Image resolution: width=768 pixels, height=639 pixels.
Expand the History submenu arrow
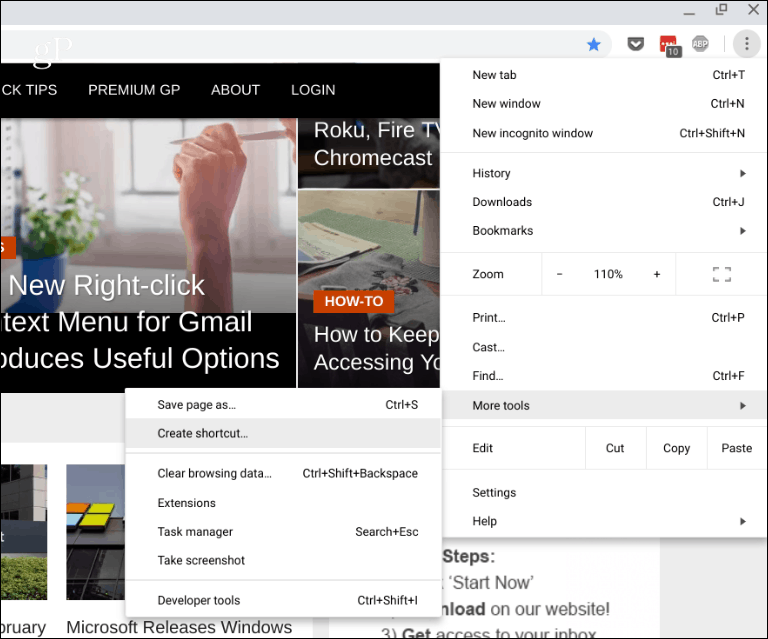(x=743, y=173)
